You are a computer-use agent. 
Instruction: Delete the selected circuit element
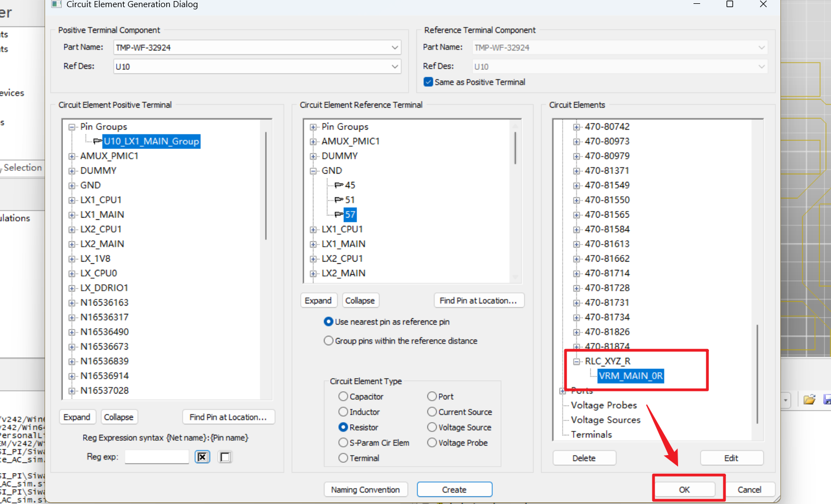(584, 458)
